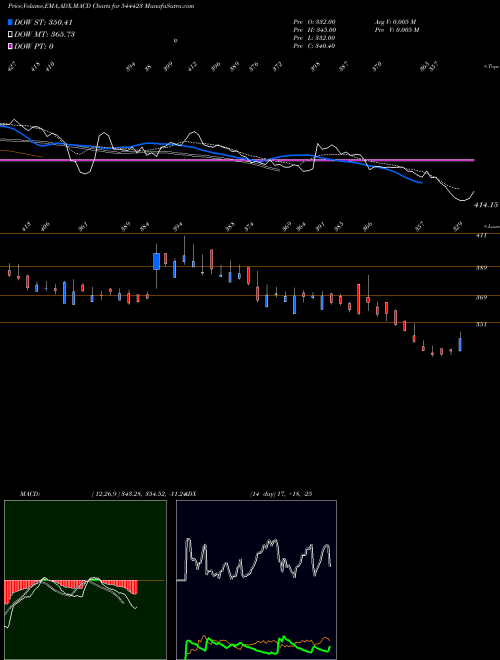Click the 'Avg V: 0.005 M' volume text

pyautogui.click(x=396, y=22)
